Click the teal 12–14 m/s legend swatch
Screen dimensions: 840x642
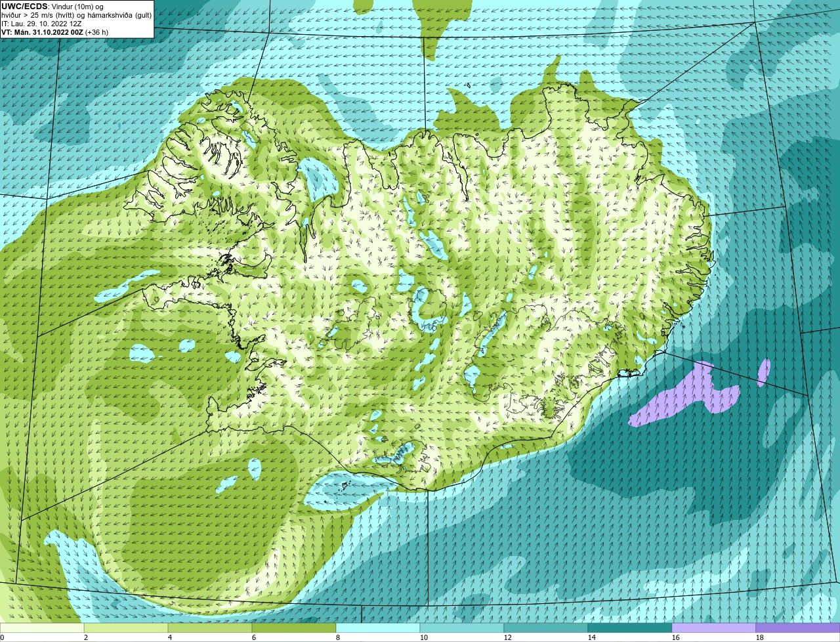(546, 628)
